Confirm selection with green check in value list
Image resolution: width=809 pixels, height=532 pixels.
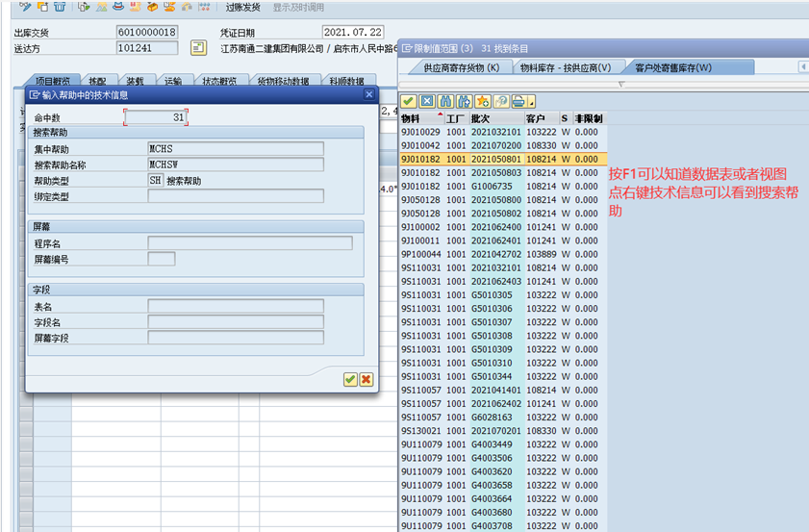[x=409, y=101]
